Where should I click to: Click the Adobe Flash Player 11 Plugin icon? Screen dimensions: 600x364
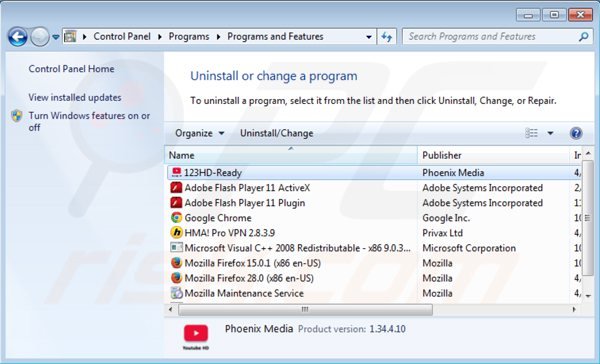click(x=176, y=202)
